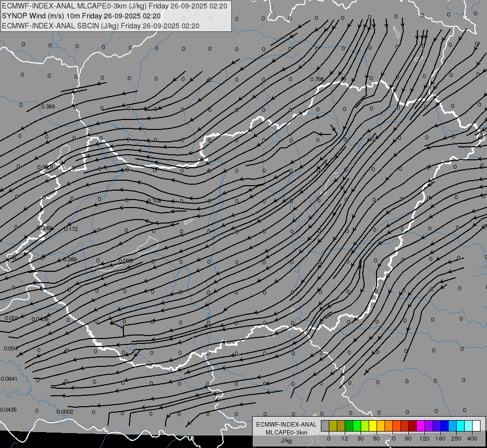Click the map value 0.269
The width and height of the screenshot is (487, 448).
click(x=70, y=259)
